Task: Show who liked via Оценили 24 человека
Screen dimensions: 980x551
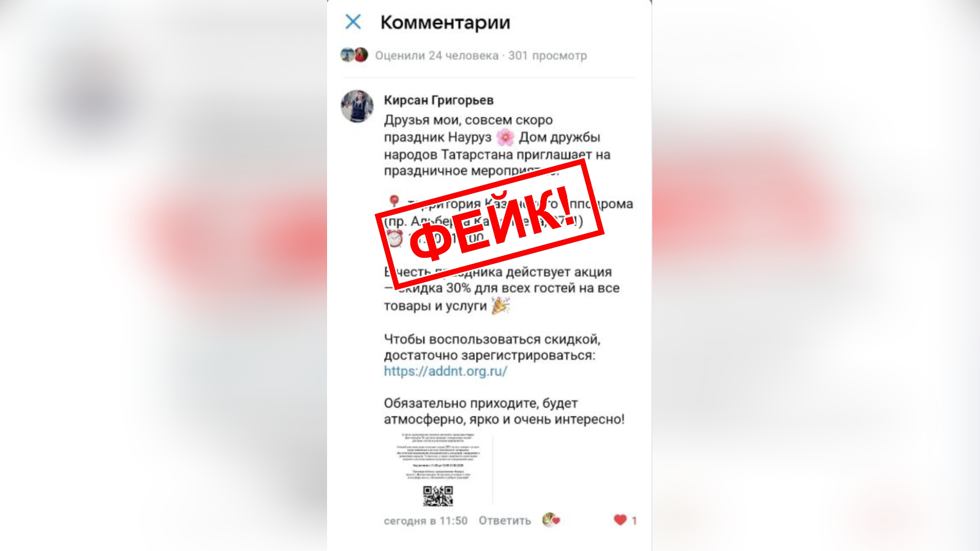Action: coord(437,56)
